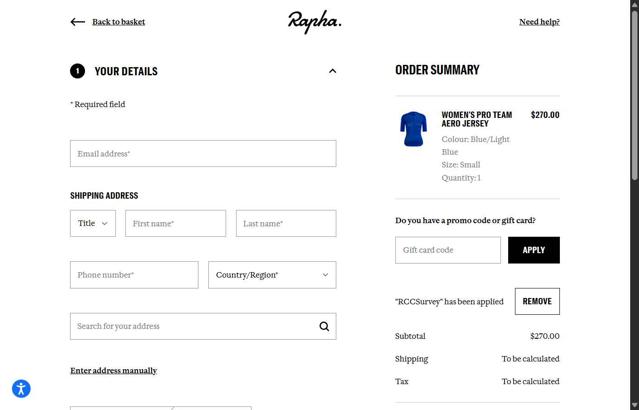Collapse the Your Details section

pos(332,71)
